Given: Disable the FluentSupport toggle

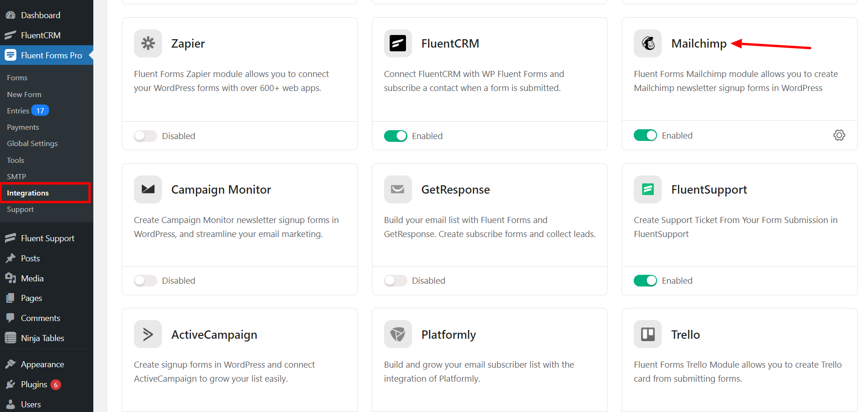Looking at the screenshot, I should [645, 280].
